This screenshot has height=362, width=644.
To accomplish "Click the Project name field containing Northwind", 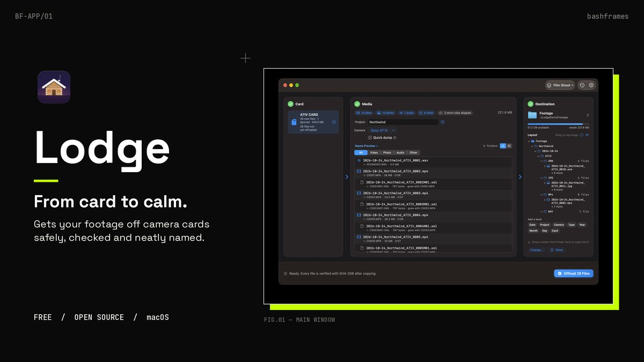I will pyautogui.click(x=402, y=122).
